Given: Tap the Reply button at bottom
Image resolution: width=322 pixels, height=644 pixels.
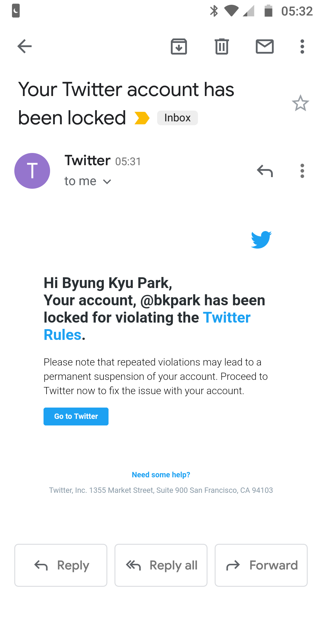Looking at the screenshot, I should pyautogui.click(x=61, y=565).
